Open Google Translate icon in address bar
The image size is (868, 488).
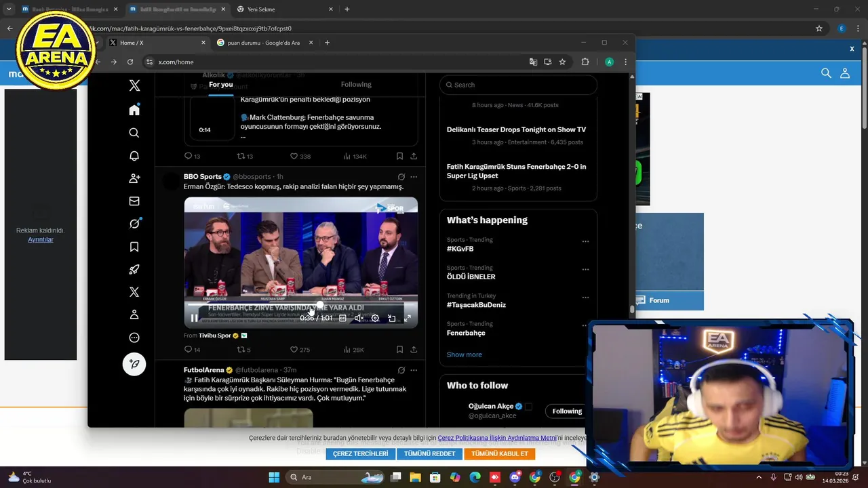pos(533,62)
